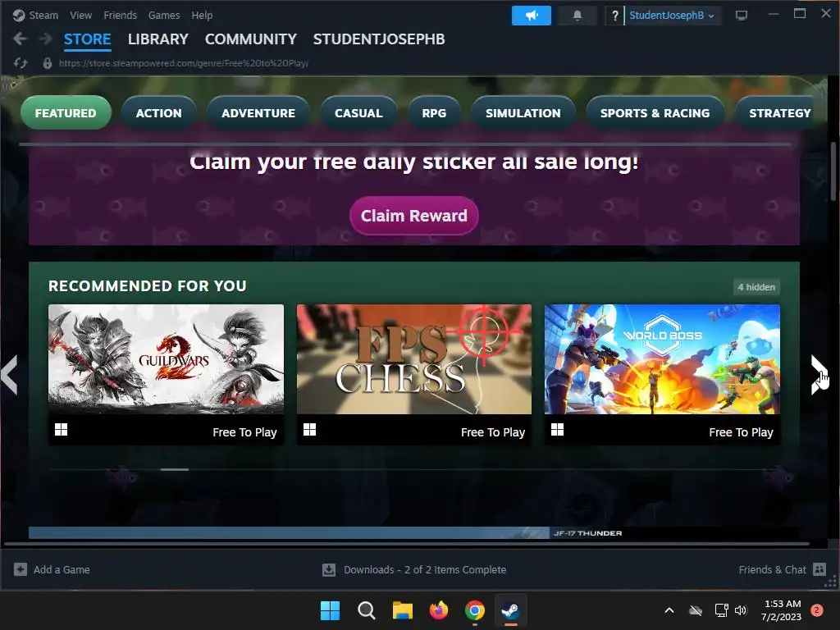Select the SPORTS & RACING category pill
The height and width of the screenshot is (630, 840).
(x=655, y=112)
